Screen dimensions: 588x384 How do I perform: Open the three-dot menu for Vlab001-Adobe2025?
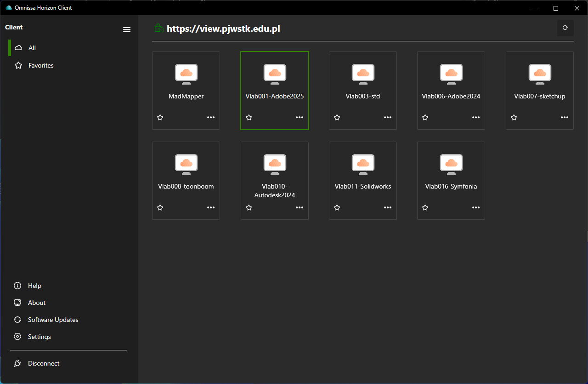[300, 117]
